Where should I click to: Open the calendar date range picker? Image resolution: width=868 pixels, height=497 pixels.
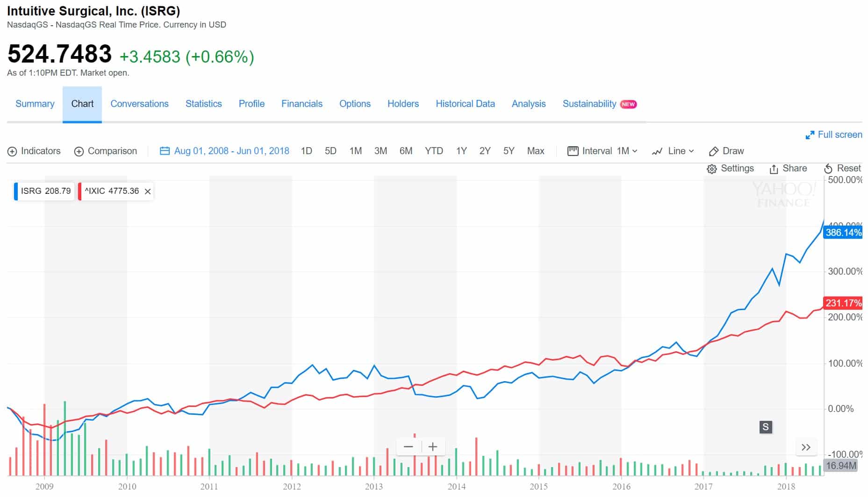pyautogui.click(x=165, y=151)
